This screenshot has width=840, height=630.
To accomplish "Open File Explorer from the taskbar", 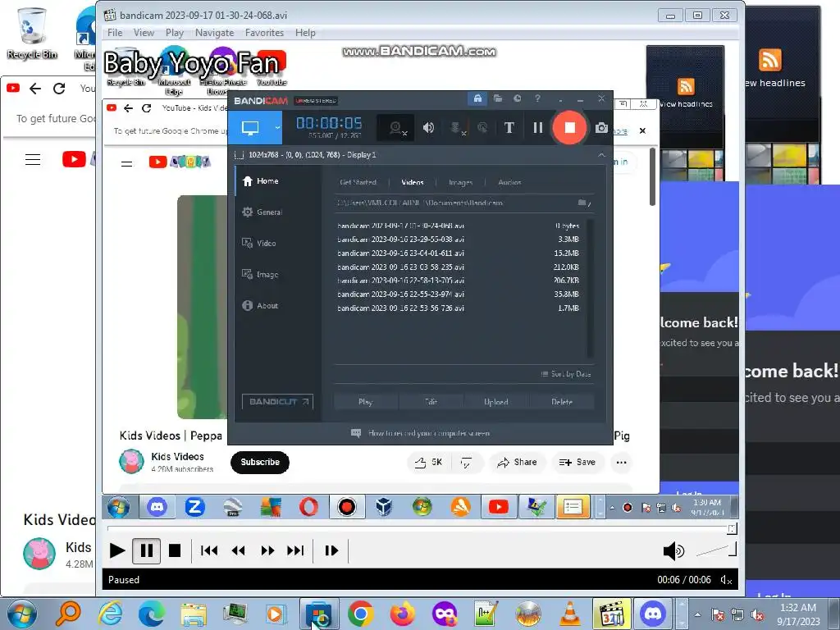I will pyautogui.click(x=194, y=614).
